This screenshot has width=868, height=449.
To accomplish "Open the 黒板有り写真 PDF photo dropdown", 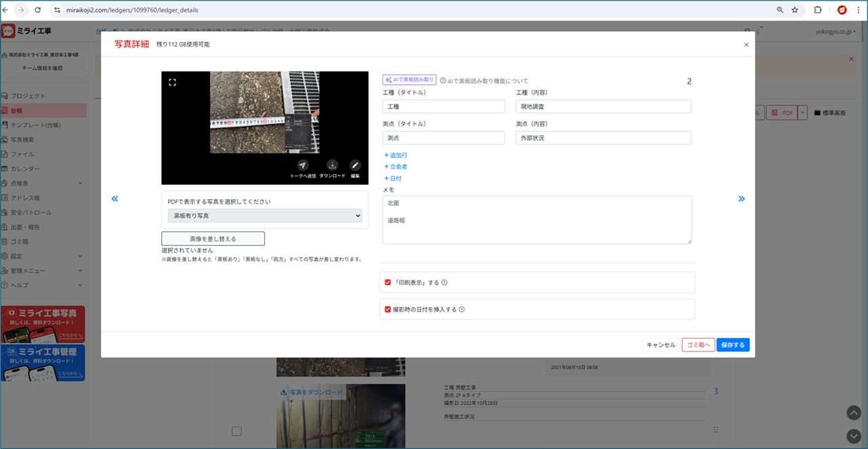I will 265,215.
